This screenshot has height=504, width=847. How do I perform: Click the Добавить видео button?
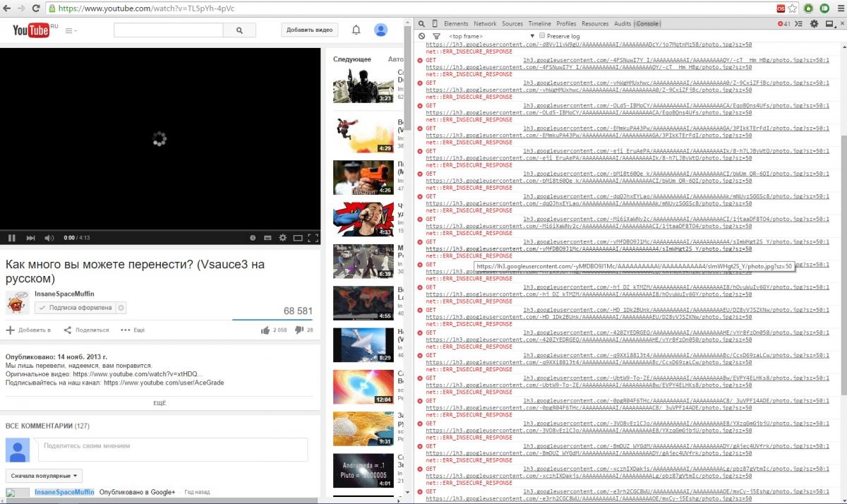(x=309, y=30)
